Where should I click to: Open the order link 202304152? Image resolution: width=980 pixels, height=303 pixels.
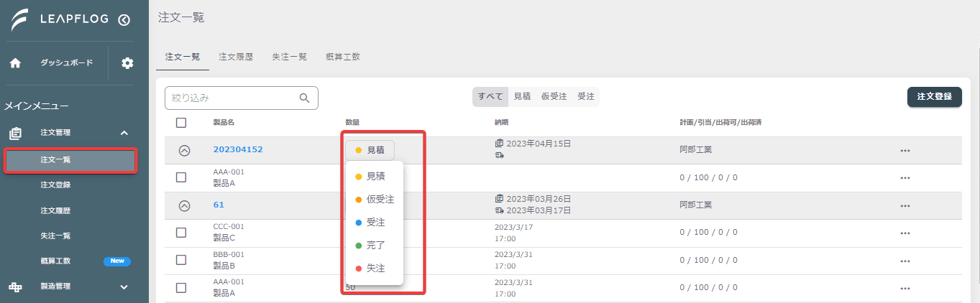[x=238, y=150]
